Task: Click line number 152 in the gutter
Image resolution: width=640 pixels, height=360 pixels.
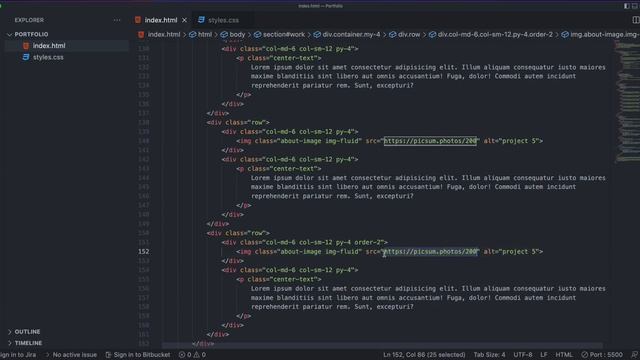Action: tap(144, 252)
